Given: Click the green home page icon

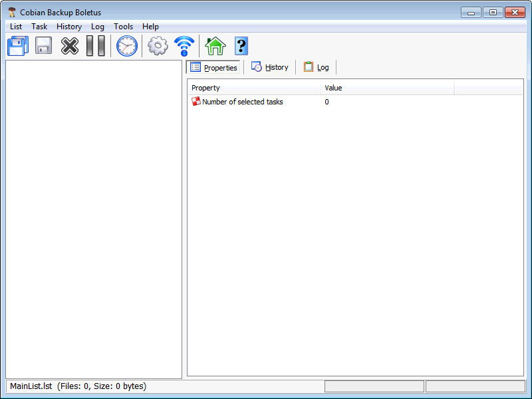Looking at the screenshot, I should (215, 46).
